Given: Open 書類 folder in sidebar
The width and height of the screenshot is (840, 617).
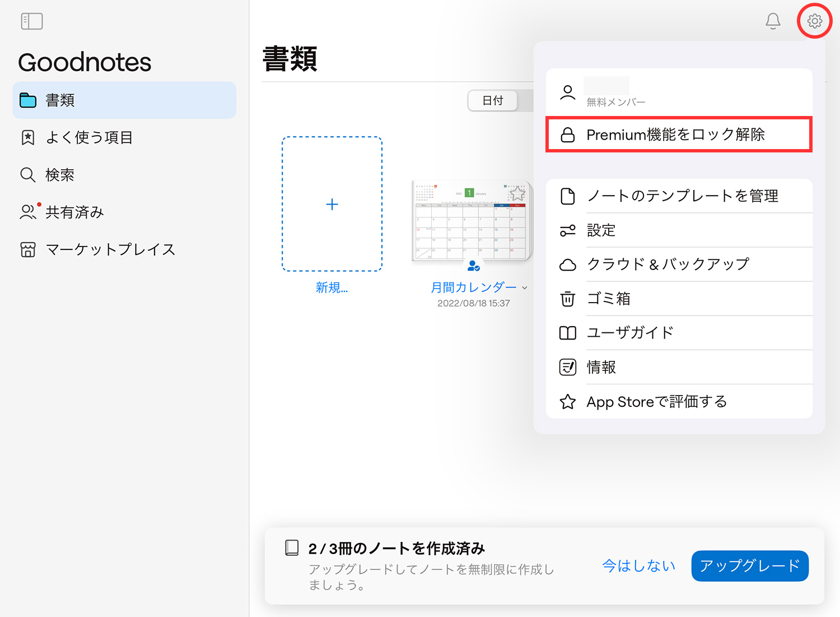Looking at the screenshot, I should point(124,100).
